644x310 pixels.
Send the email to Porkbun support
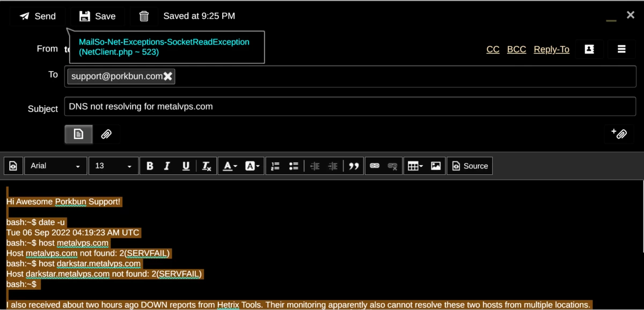pos(38,16)
